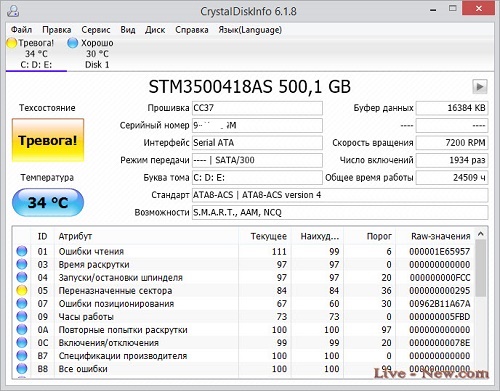Click the Raw-значения column header
Viewport: 500px width, 391px height.
point(435,236)
